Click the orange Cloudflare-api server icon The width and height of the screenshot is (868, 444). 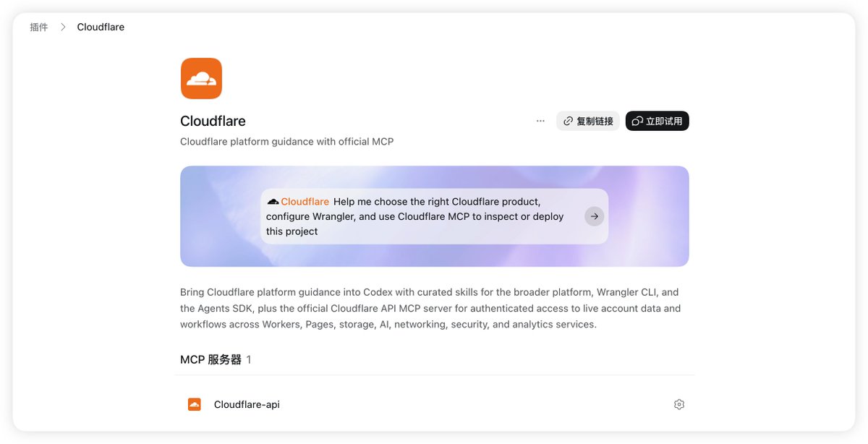(x=194, y=404)
